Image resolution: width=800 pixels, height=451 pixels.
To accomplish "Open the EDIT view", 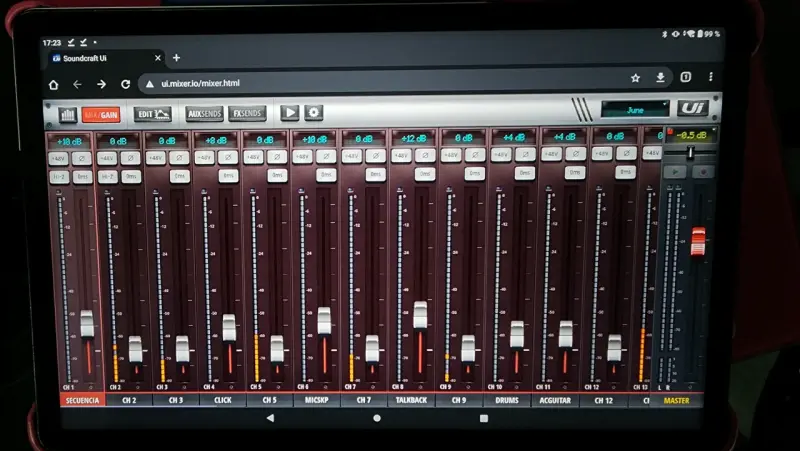I will (153, 114).
